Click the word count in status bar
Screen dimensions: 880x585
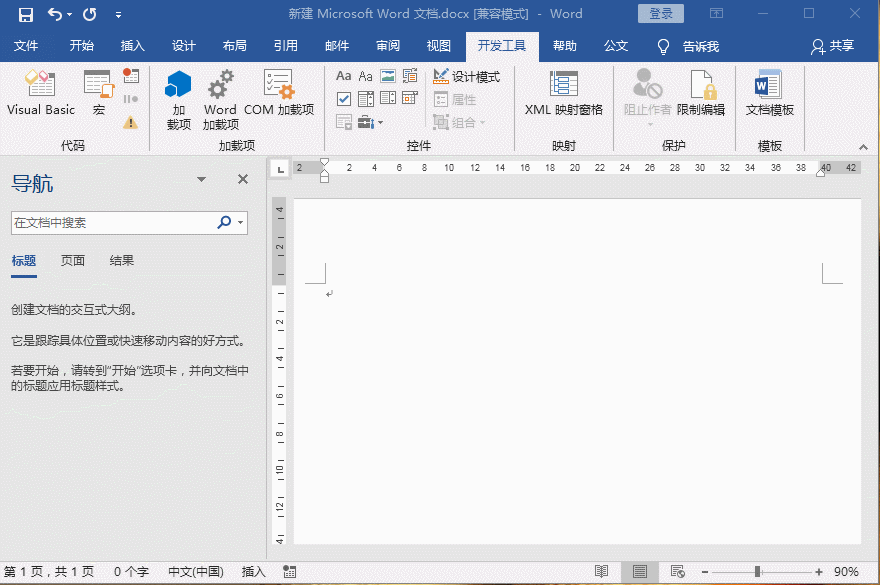coord(131,572)
